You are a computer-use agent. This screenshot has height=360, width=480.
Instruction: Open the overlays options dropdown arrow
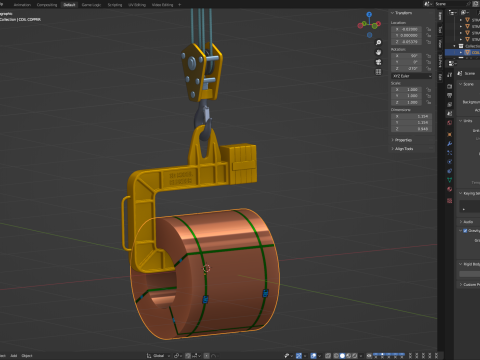319,356
